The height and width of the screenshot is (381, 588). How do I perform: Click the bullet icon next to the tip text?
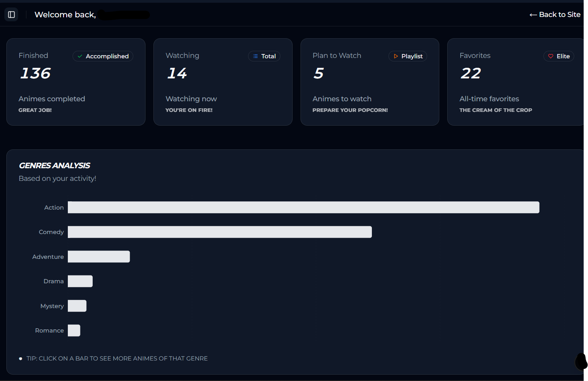click(21, 359)
